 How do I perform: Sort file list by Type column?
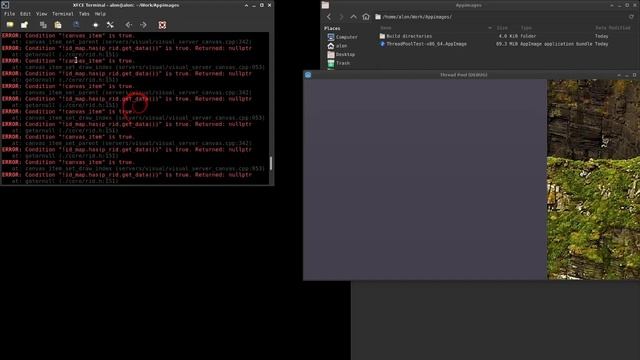coord(526,28)
